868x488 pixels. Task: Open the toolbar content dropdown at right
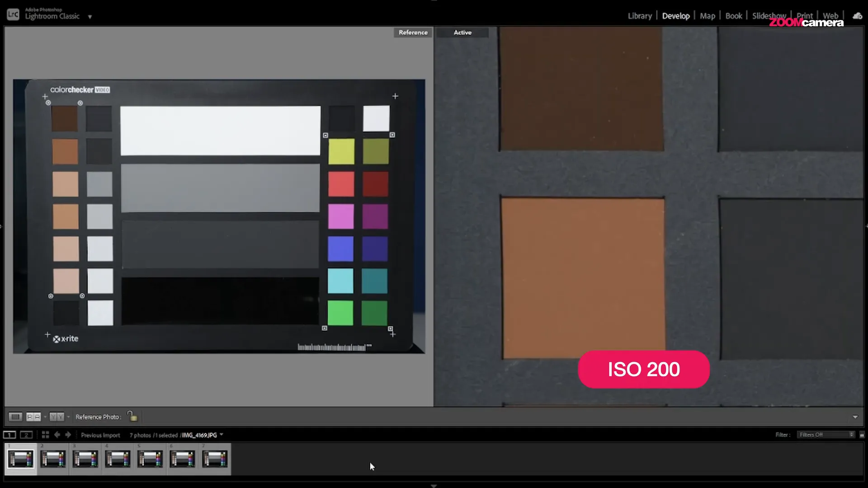click(x=855, y=417)
